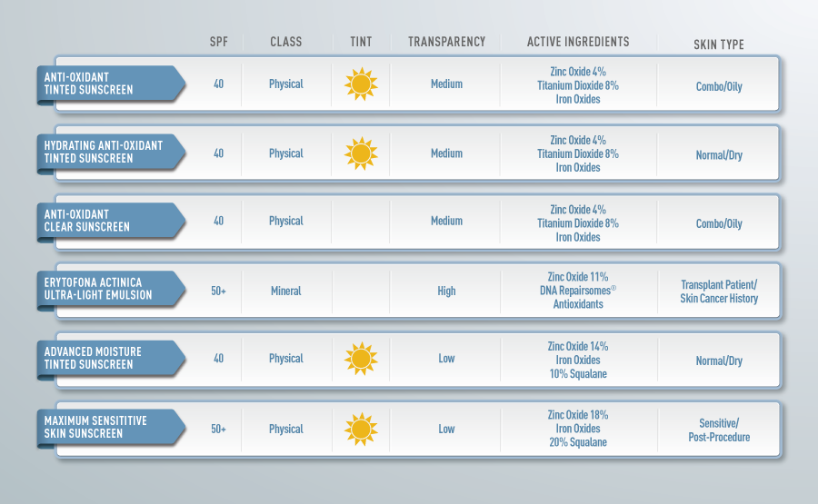
Task: Select the Anti-Oxidant Clear Sunscreen banner
Action: tap(111, 221)
